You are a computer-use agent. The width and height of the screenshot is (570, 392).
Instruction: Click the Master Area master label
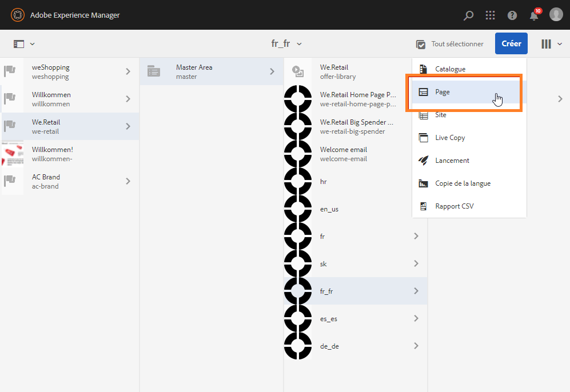tap(194, 71)
